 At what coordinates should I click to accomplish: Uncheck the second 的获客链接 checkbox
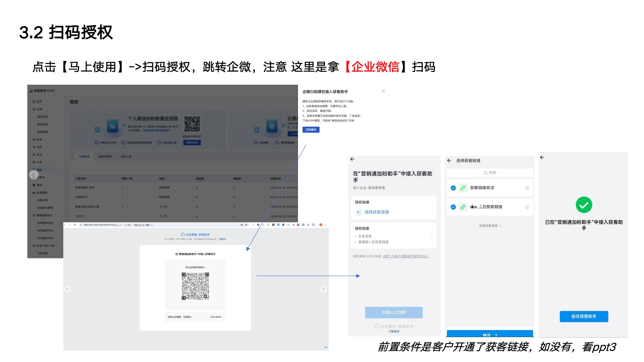point(453,207)
